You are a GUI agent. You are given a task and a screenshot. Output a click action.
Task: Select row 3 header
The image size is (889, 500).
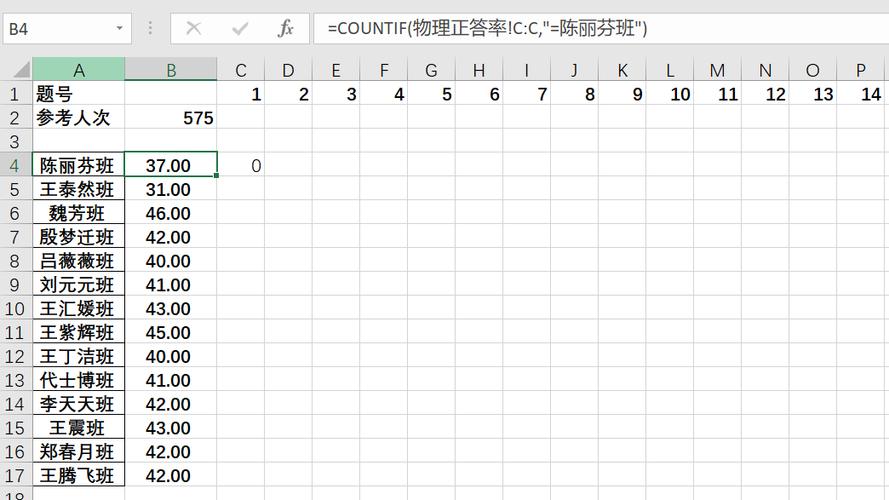15,142
